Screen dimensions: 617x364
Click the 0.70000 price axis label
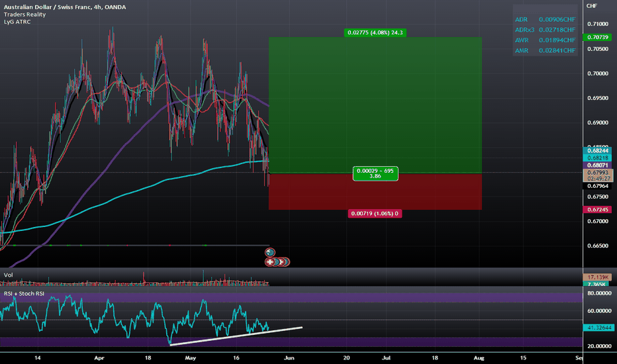[598, 73]
